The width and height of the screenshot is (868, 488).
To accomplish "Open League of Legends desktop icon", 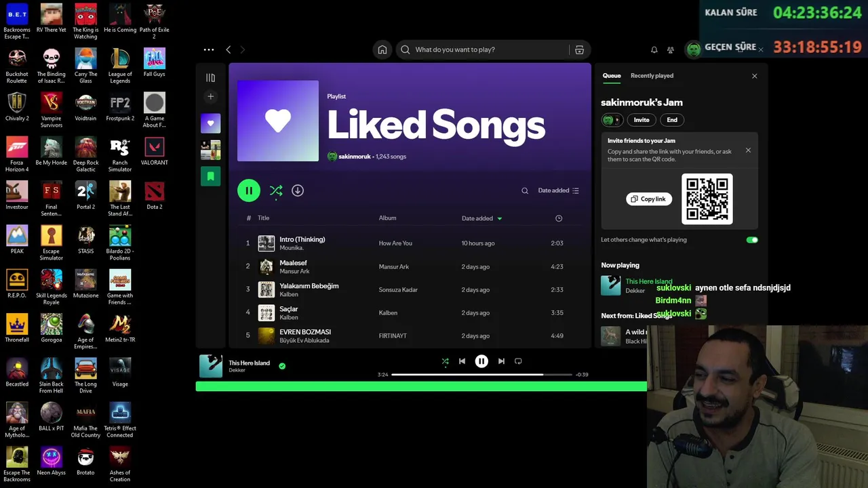I will coord(120,66).
